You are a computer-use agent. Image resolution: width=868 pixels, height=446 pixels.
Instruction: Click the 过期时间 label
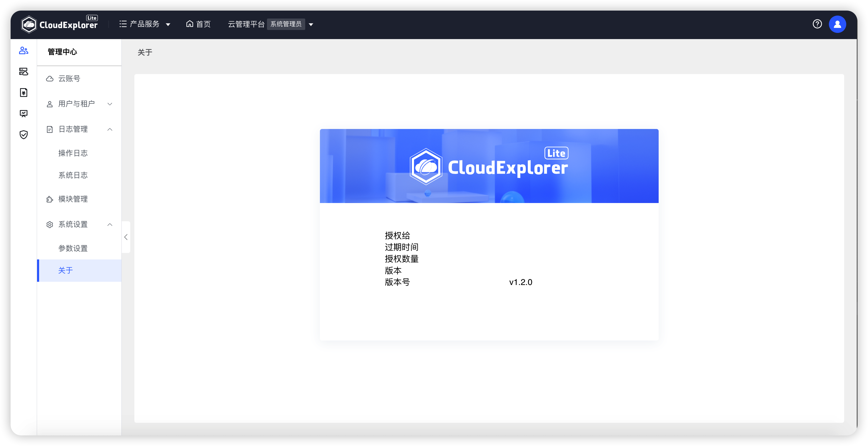(402, 247)
